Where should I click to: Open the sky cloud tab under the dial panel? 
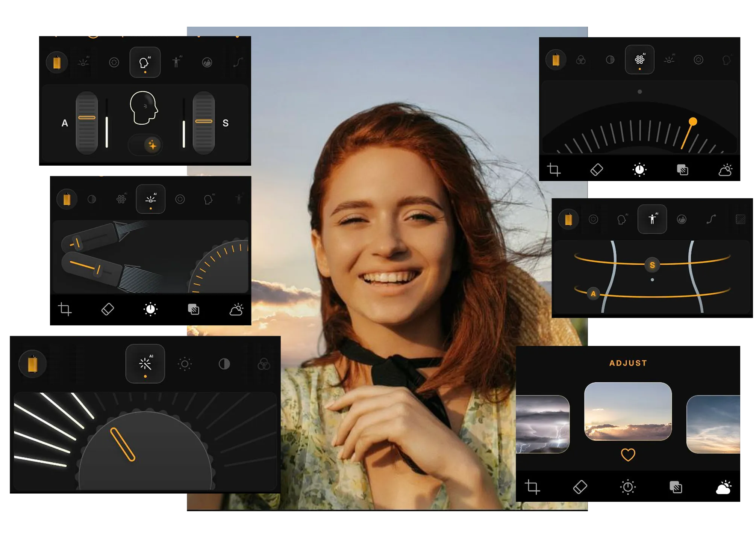pyautogui.click(x=725, y=170)
